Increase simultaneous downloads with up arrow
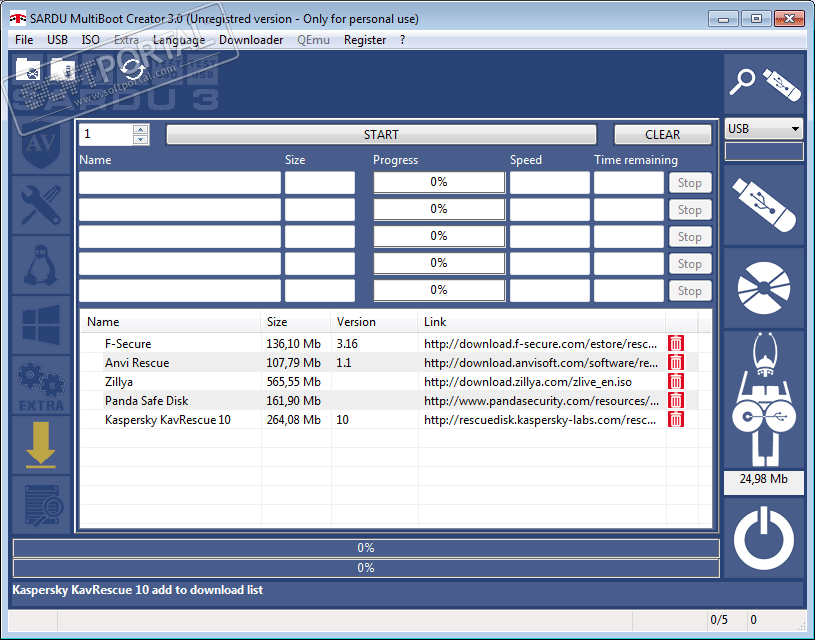This screenshot has height=640, width=815. (140, 129)
